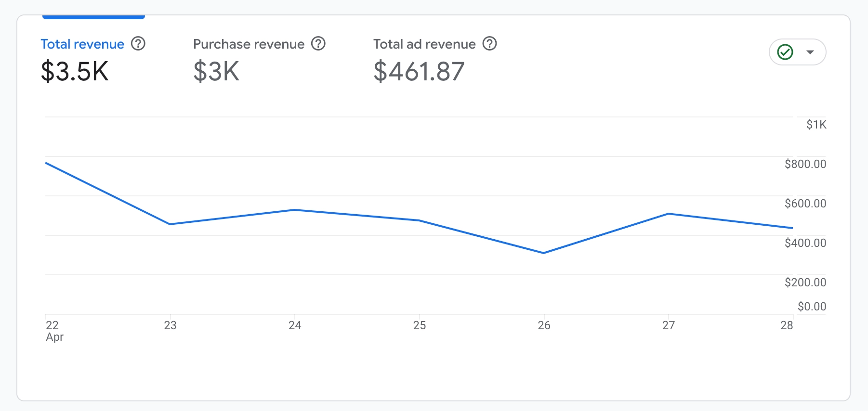The image size is (868, 411).
Task: Click the chart line's final point on the 28th
Action: tap(792, 228)
